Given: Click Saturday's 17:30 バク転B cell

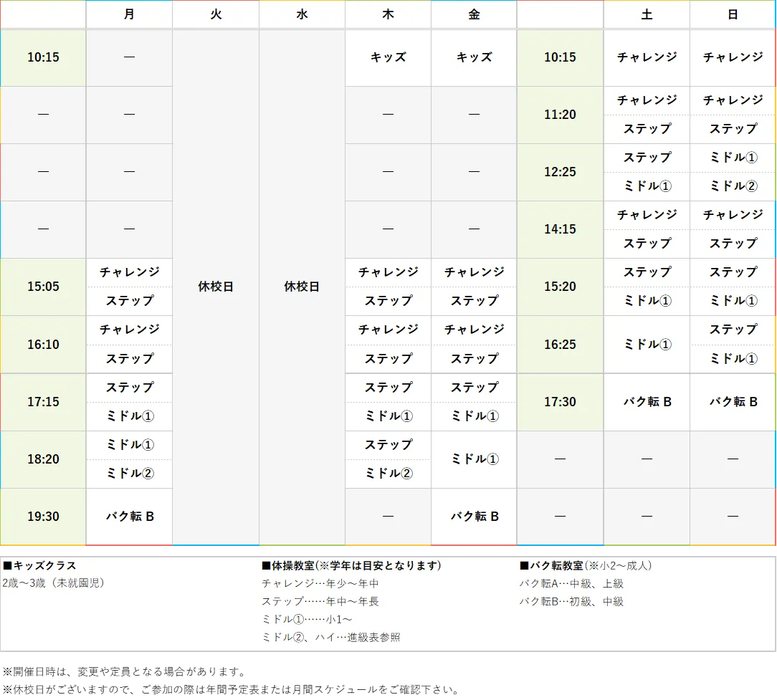Looking at the screenshot, I should pos(646,402).
